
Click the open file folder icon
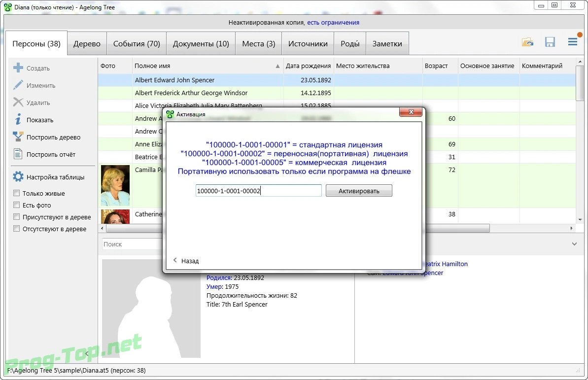point(528,42)
